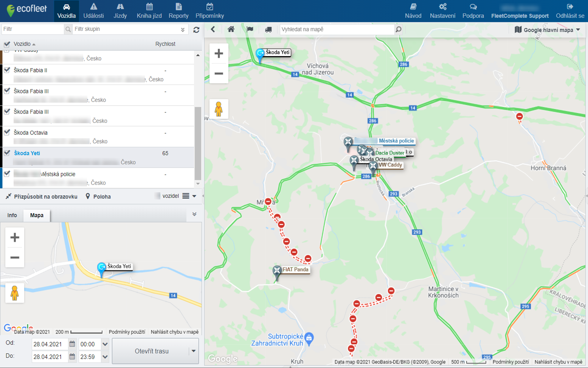The width and height of the screenshot is (588, 368).
Task: Toggle the select-all Vozidlo checkbox
Action: pos(7,44)
